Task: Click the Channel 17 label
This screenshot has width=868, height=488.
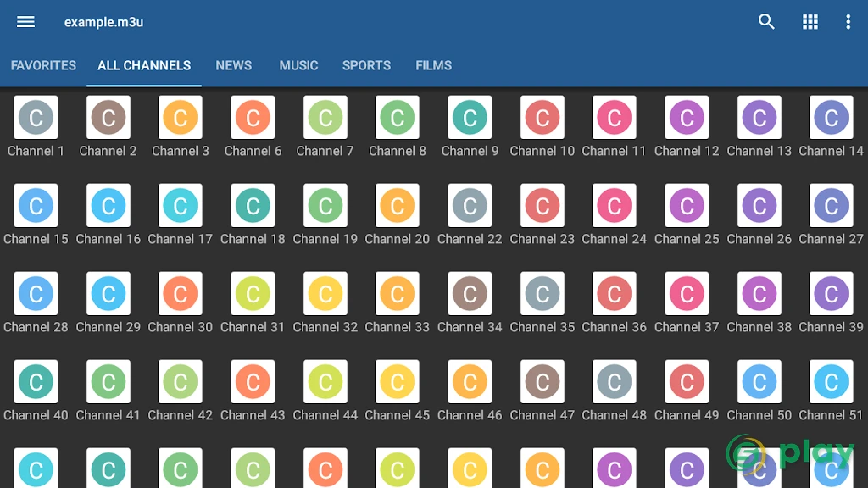Action: pos(181,239)
